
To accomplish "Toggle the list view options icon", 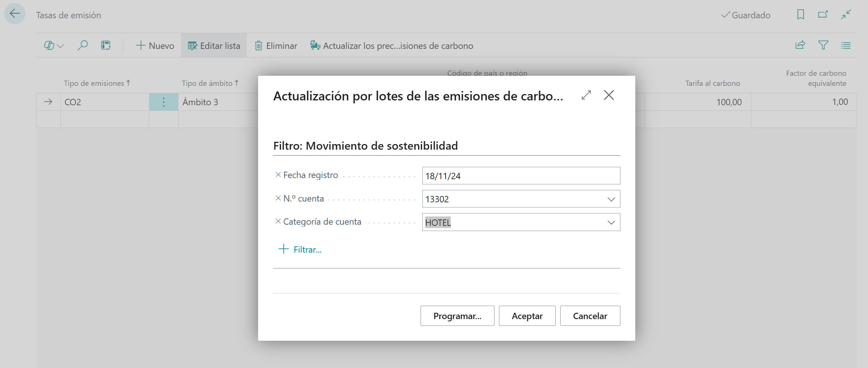I will [x=846, y=45].
